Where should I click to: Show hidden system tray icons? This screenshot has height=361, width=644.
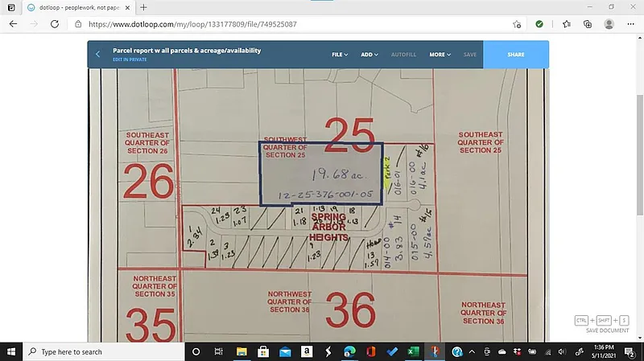(472, 351)
